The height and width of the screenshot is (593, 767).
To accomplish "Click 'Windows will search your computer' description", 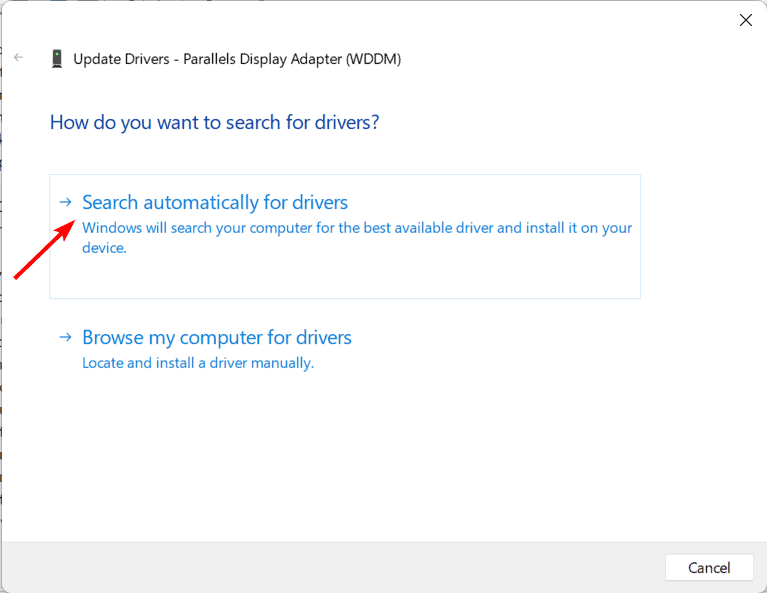I will pos(357,238).
